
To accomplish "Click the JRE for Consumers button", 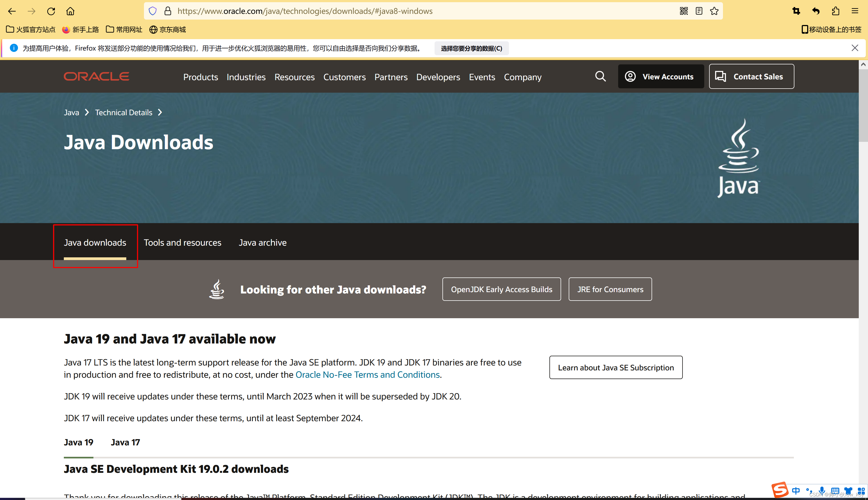I will pyautogui.click(x=610, y=289).
